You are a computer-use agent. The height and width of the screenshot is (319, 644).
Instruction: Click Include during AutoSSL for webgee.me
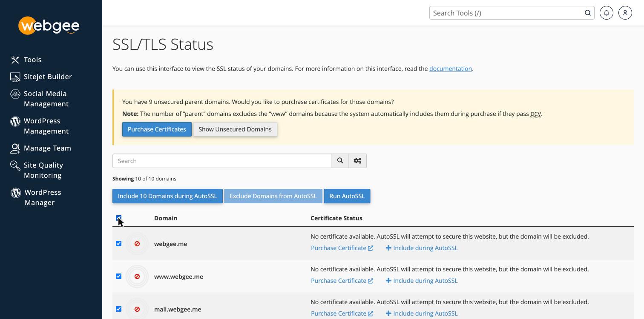click(x=422, y=248)
